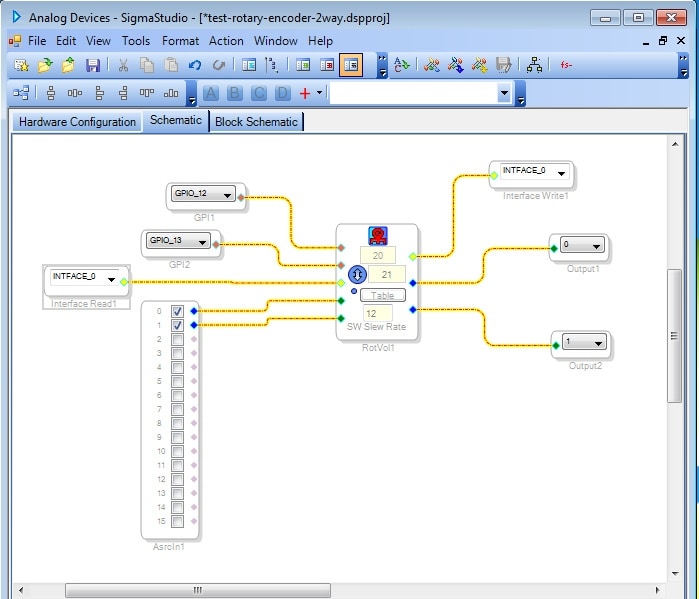This screenshot has width=699, height=599.
Task: Click the network hierarchy icon in the toolbar
Action: (534, 65)
